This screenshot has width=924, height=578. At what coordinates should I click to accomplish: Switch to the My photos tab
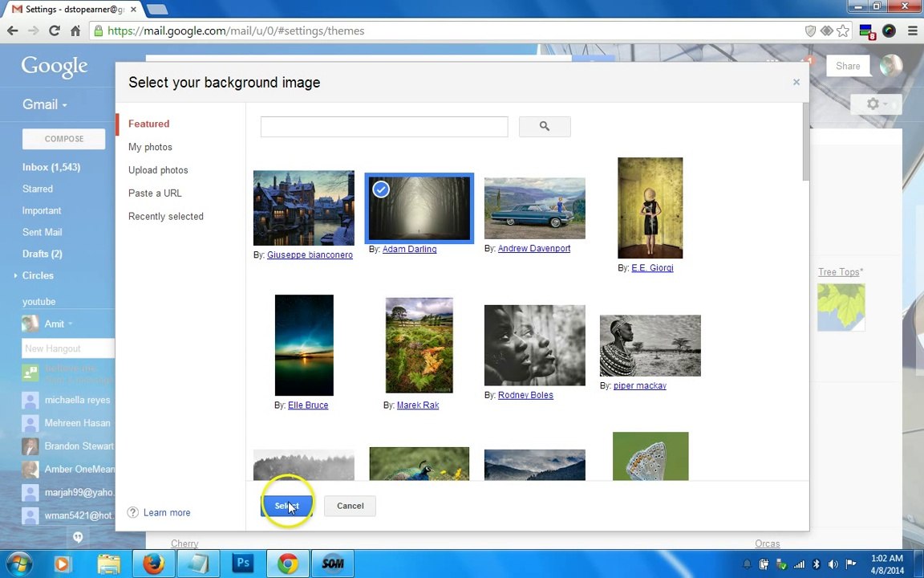[150, 147]
